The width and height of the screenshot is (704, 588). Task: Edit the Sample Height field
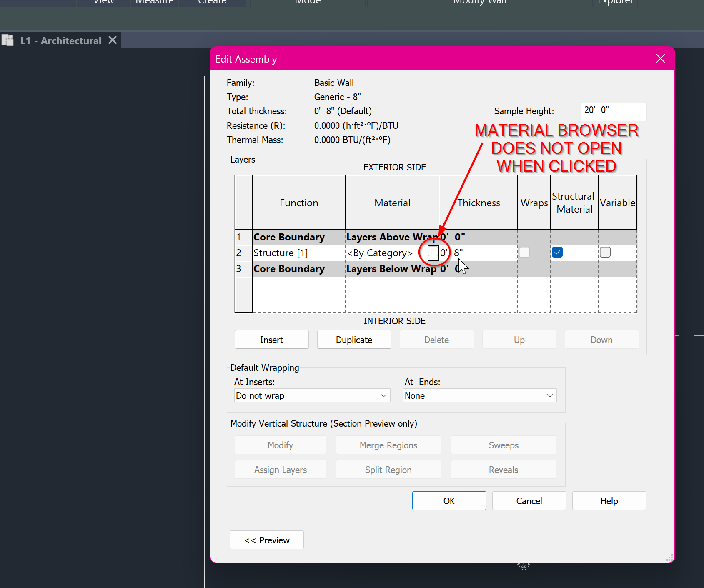(614, 111)
